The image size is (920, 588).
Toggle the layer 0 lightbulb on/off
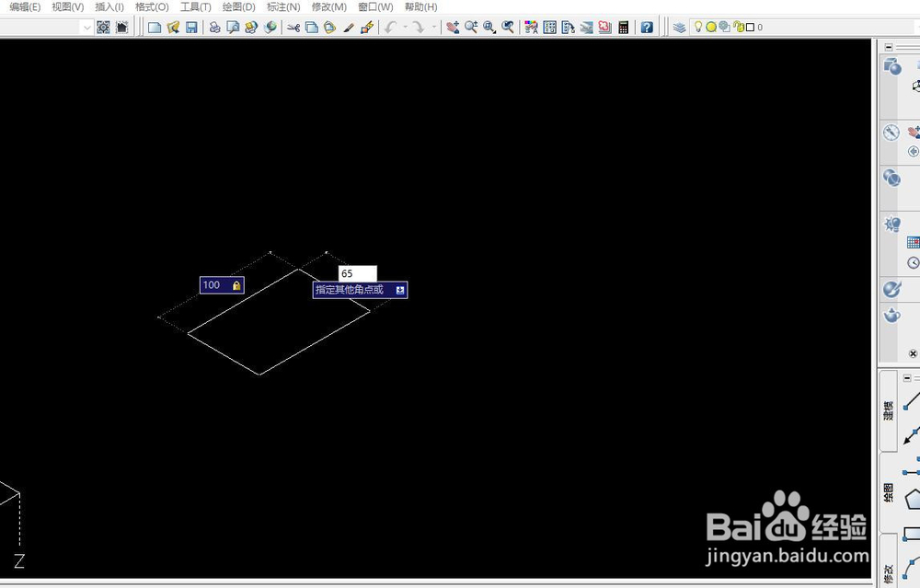698,27
